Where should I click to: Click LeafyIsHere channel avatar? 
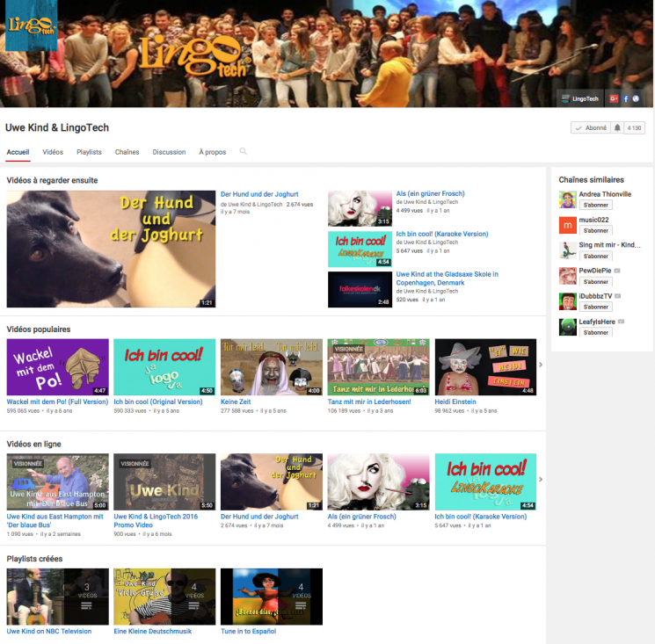pos(568,327)
